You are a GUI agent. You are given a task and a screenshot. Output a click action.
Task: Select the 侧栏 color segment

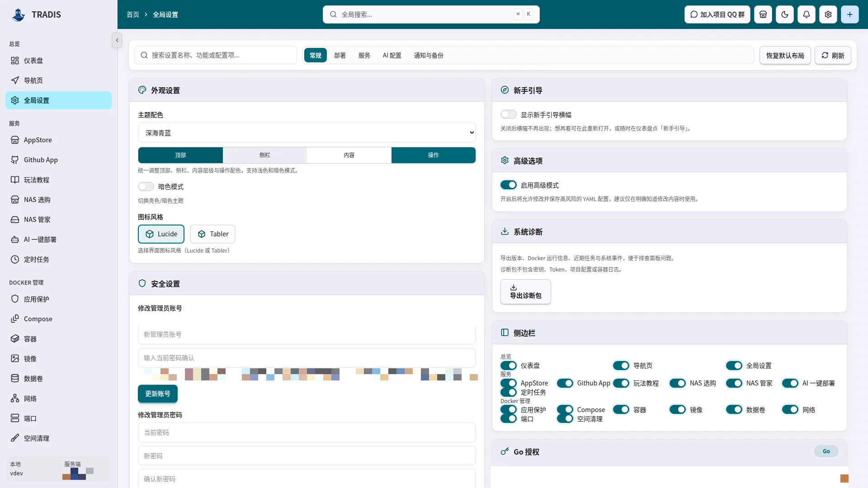[265, 155]
